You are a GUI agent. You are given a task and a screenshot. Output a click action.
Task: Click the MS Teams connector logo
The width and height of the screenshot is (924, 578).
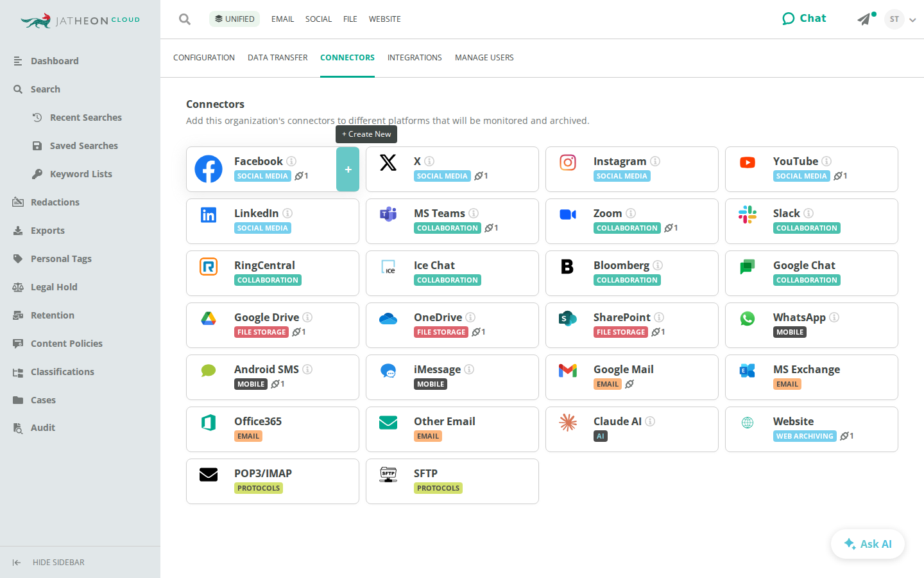(x=388, y=215)
